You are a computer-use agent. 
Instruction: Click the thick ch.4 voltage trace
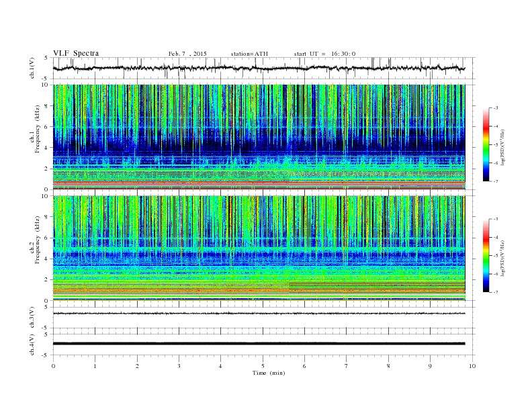click(x=259, y=344)
